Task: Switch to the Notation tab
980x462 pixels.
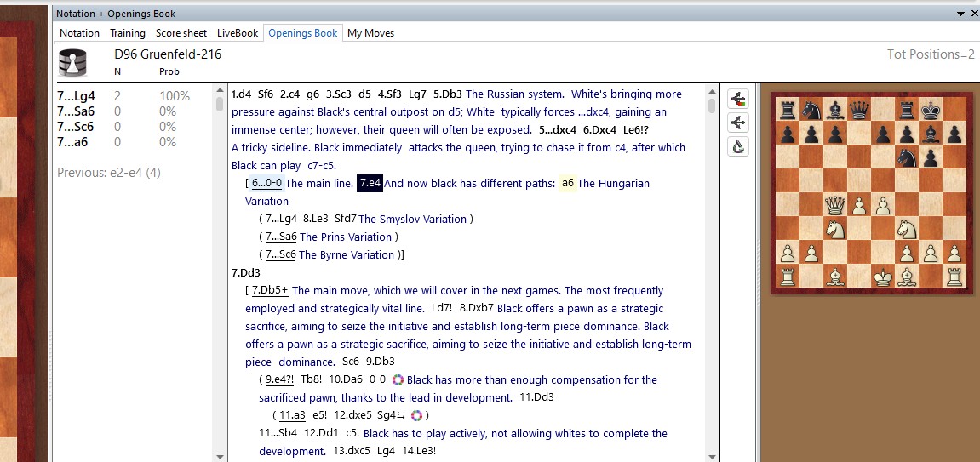Action: (79, 33)
